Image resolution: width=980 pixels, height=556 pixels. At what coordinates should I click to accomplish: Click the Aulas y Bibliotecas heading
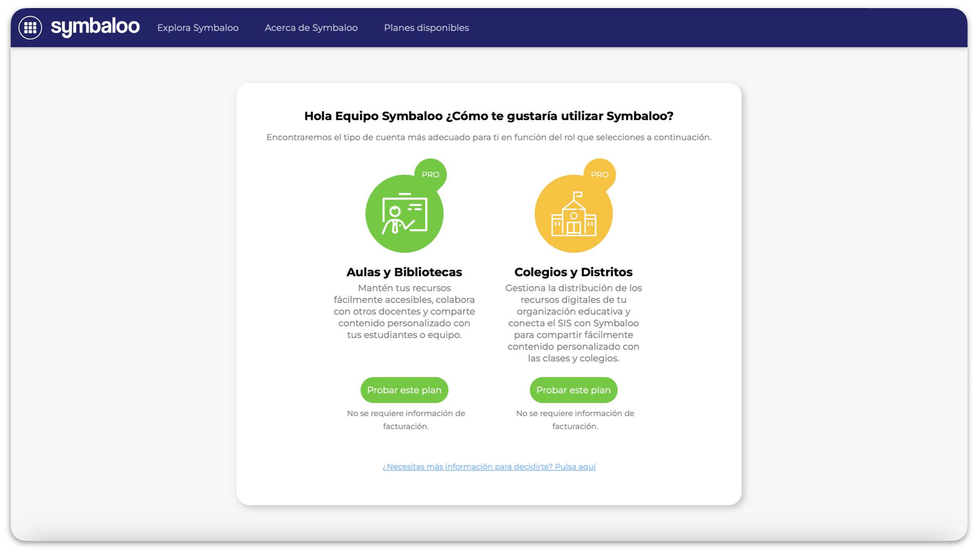[x=404, y=272]
